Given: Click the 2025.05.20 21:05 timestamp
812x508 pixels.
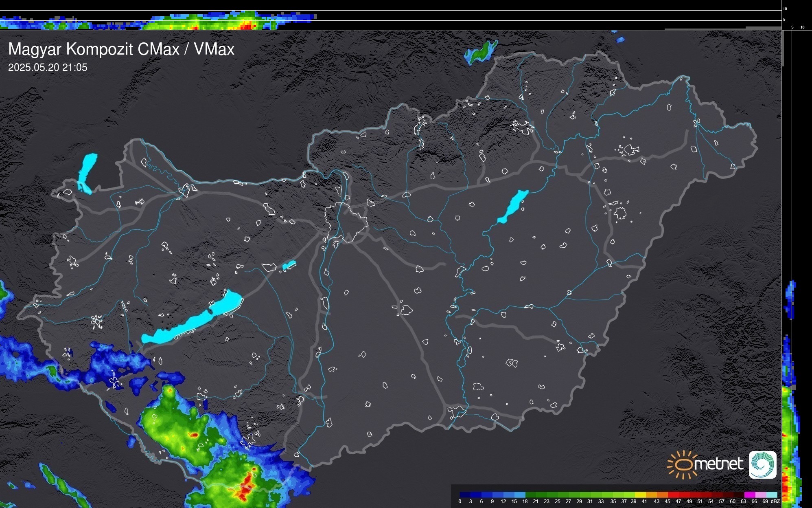Looking at the screenshot, I should (x=48, y=68).
